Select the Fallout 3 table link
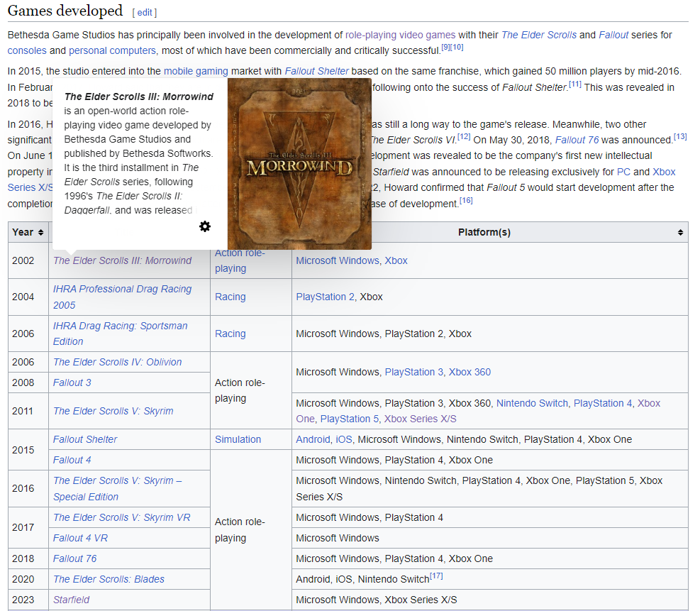The width and height of the screenshot is (700, 611). (72, 382)
